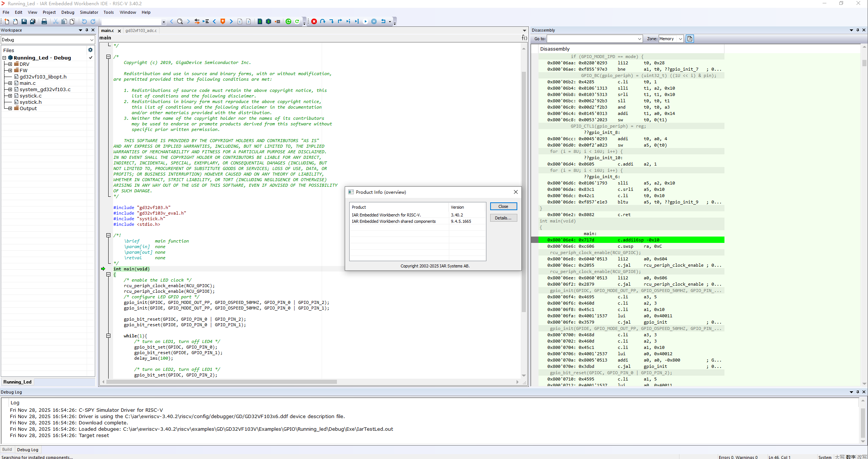This screenshot has width=868, height=459.
Task: Click the Go (run) debug icon
Action: click(365, 22)
